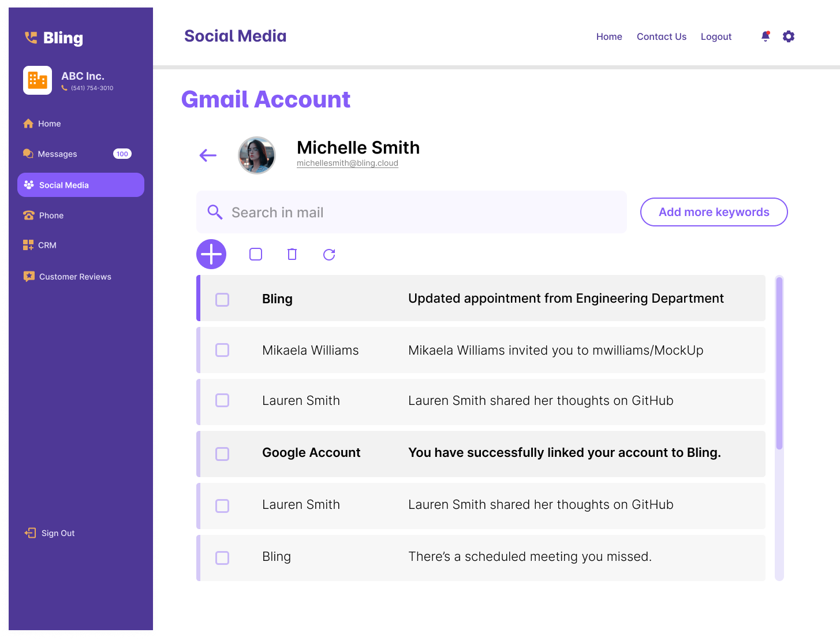
Task: Check the Mikaela Williams email checkbox
Action: 222,350
